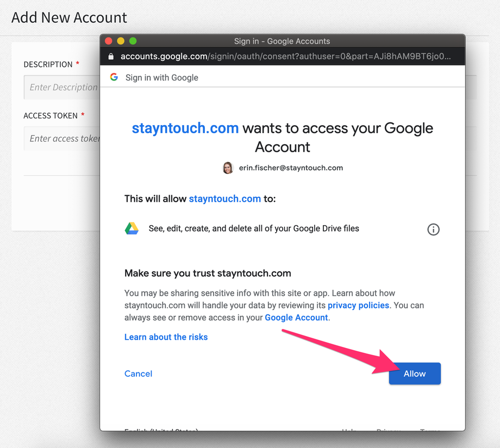Image resolution: width=500 pixels, height=448 pixels.
Task: Click the stayntouch.com link in heading
Action: [185, 128]
